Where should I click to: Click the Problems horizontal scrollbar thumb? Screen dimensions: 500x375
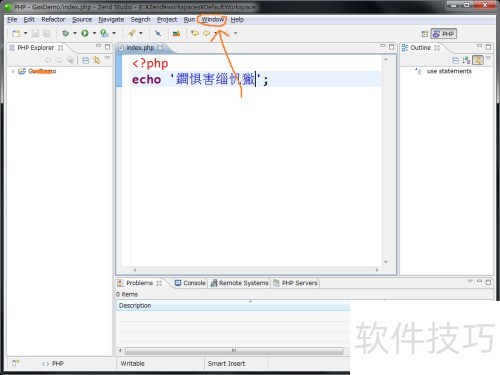pos(234,351)
